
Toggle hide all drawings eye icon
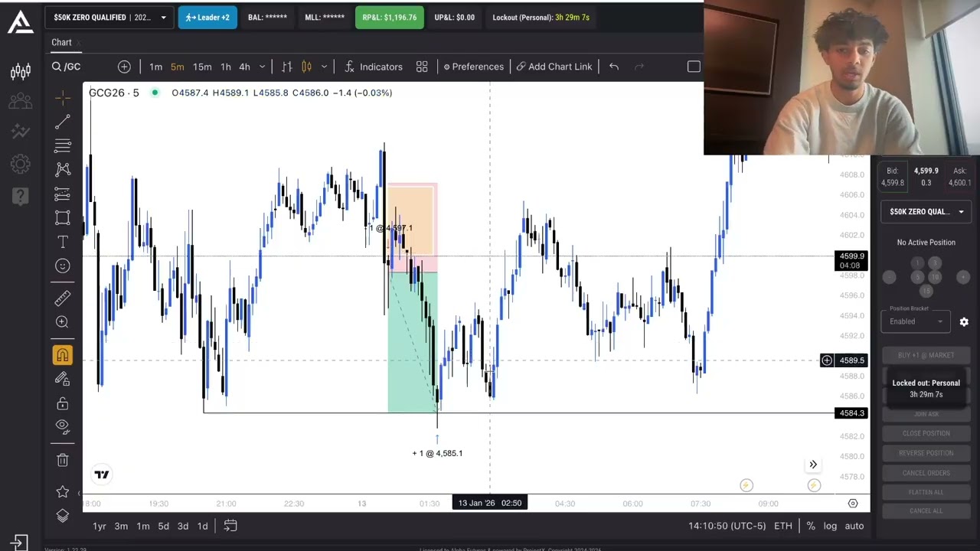click(x=63, y=426)
